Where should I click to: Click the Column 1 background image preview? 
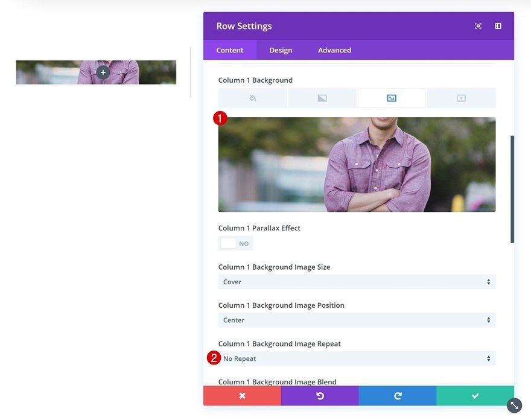tap(357, 164)
